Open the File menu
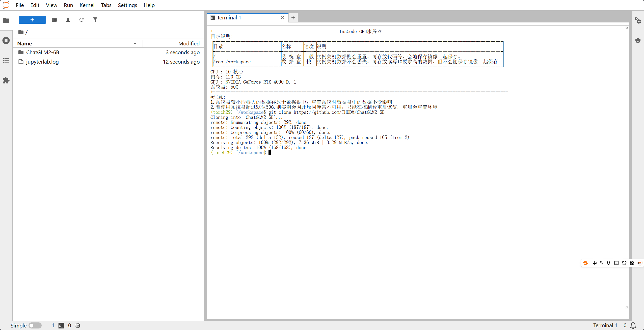Image resolution: width=644 pixels, height=330 pixels. coord(20,5)
